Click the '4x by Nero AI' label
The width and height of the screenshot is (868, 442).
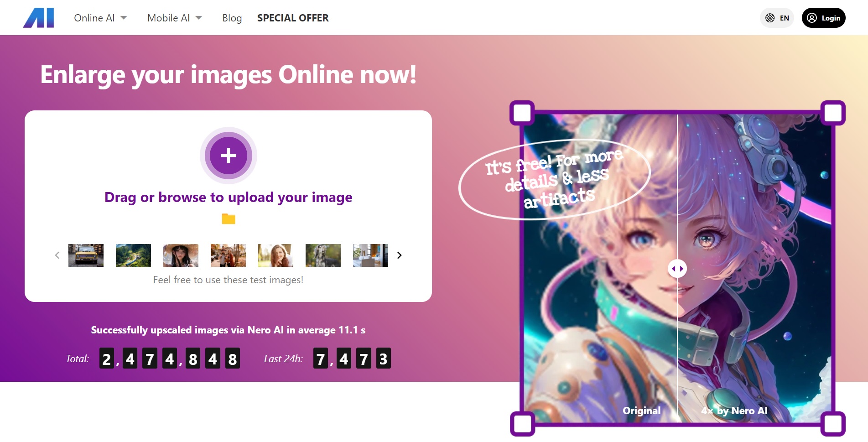point(734,411)
